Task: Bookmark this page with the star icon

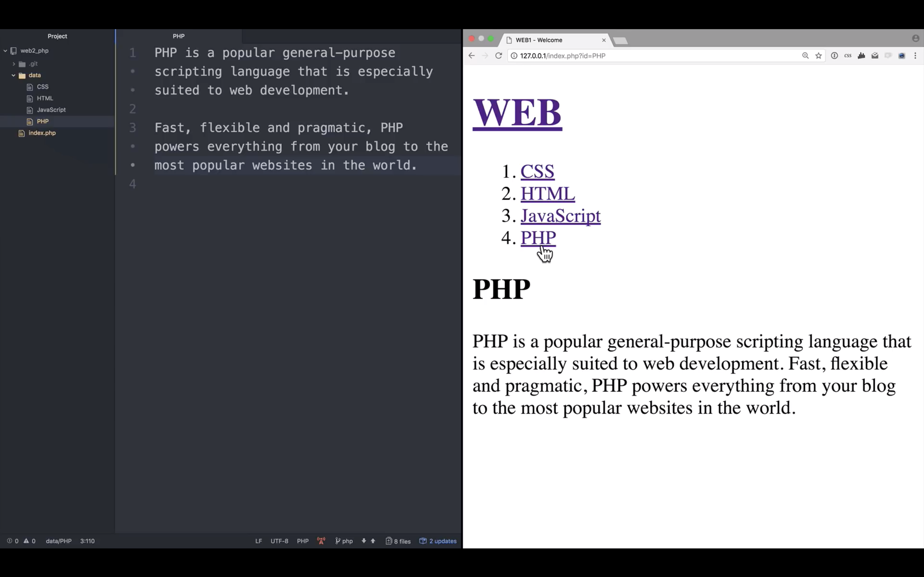Action: point(818,56)
